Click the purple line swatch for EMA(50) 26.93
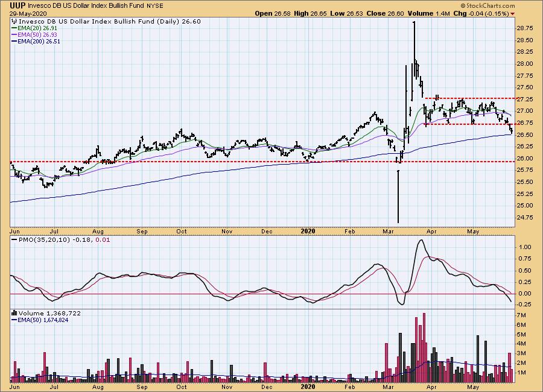The height and width of the screenshot is (392, 543). [x=14, y=34]
